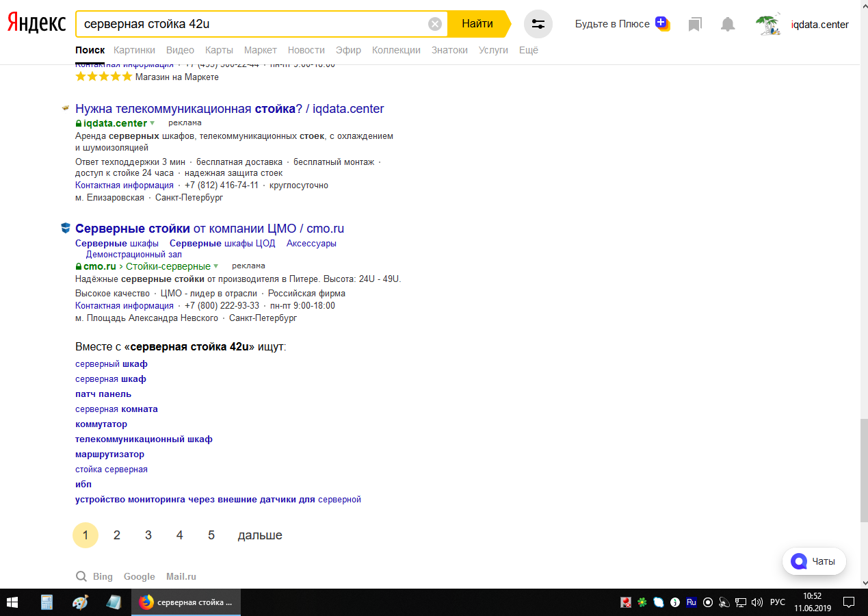This screenshot has width=868, height=616.
Task: Open the Аксессуары sitelink
Action: (311, 244)
